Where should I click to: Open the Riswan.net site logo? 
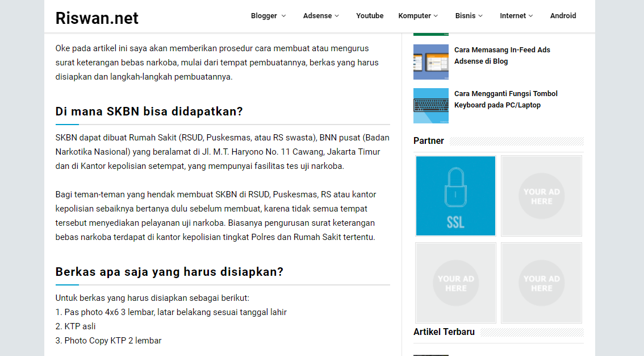[97, 18]
